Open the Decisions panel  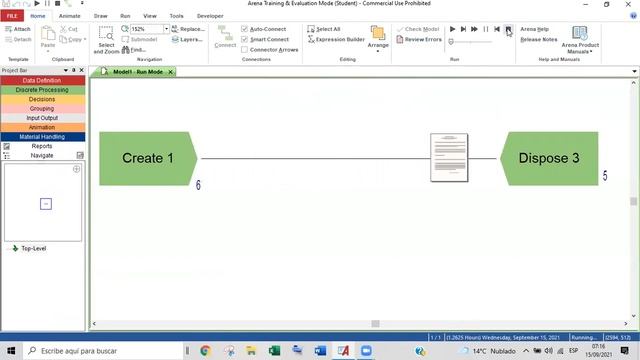(42, 99)
